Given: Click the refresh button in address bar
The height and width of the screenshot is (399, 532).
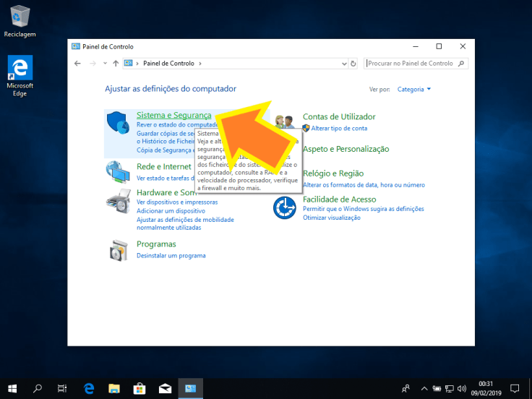Looking at the screenshot, I should click(353, 64).
